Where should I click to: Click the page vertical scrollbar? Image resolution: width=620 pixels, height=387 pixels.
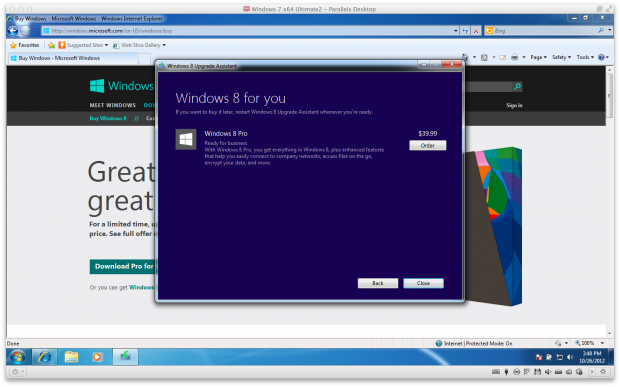609,202
